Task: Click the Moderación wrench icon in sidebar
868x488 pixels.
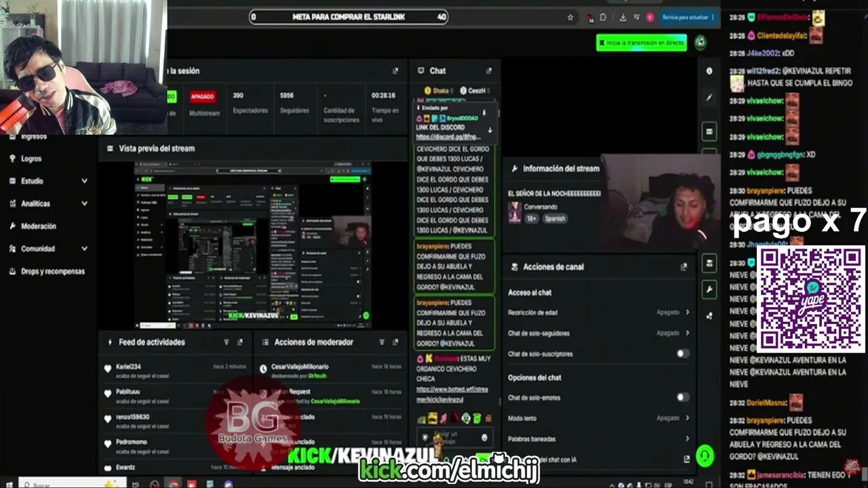Action: (x=12, y=226)
